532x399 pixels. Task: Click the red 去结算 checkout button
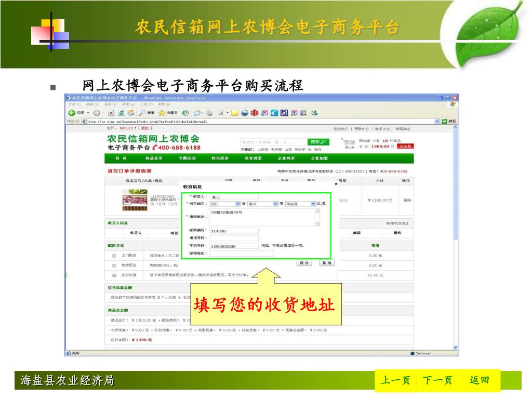[x=405, y=146]
